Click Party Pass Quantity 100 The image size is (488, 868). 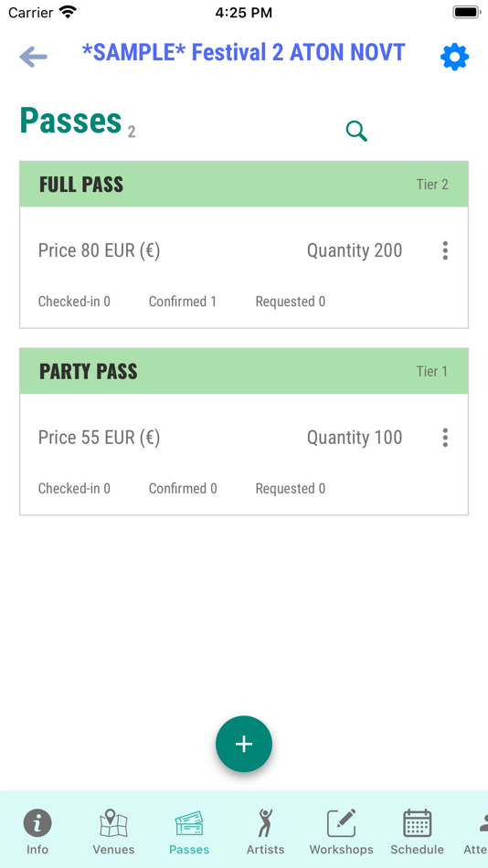[x=355, y=438]
